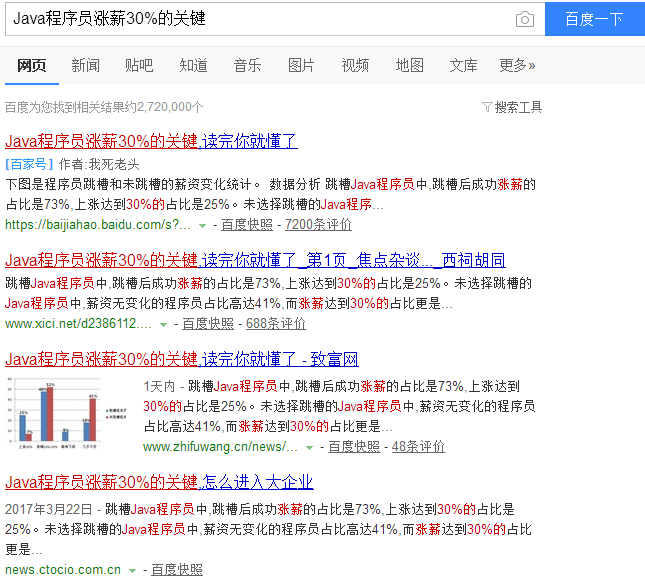The image size is (645, 582).
Task: Open the www.zhifuwang.cn/news result URL
Action: pyautogui.click(x=220, y=447)
